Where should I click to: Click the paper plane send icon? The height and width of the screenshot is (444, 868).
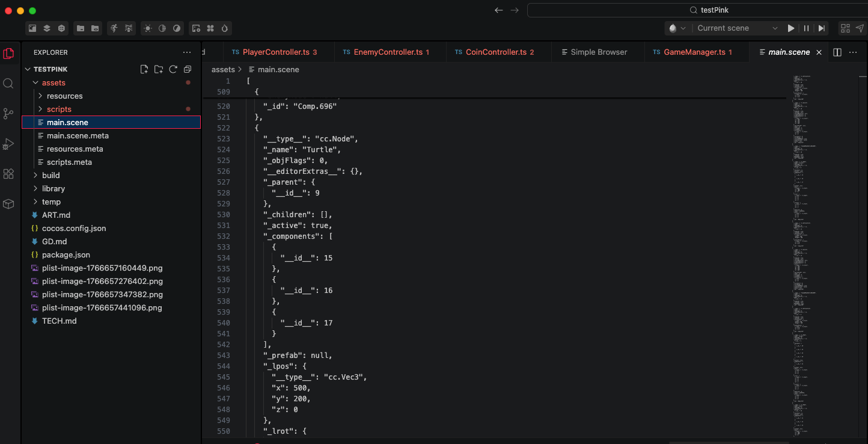(x=860, y=28)
